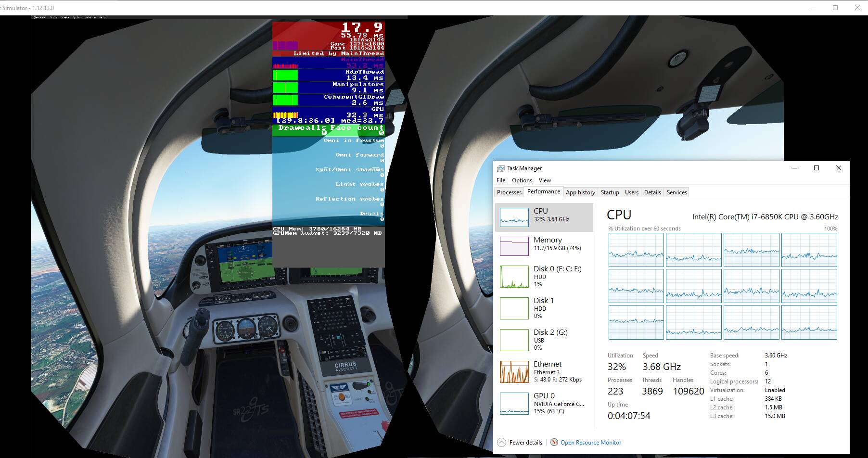Viewport: 868px width, 458px height.
Task: Open Task Manager File menu
Action: click(501, 180)
